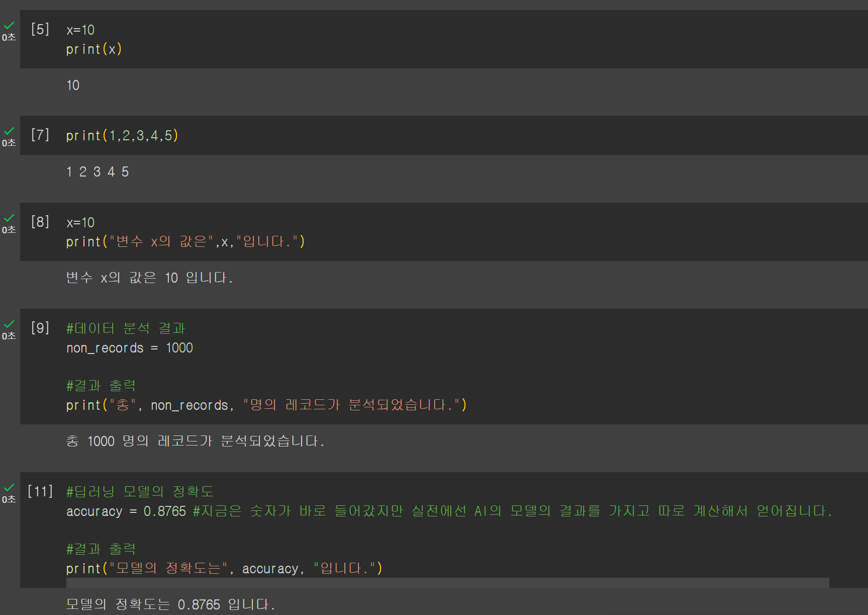Screen dimensions: 868x615
Task: Click green checkmark beside cell 8
Action: tap(9, 218)
